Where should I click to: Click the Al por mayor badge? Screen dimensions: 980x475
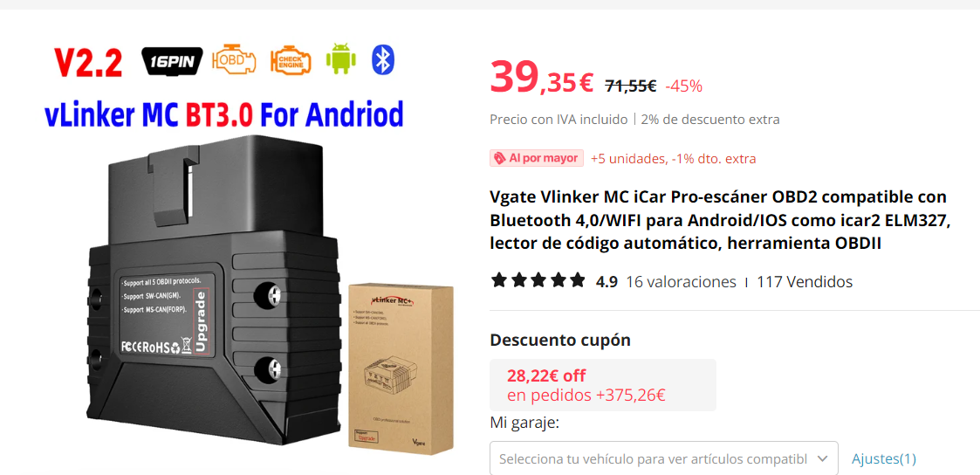(x=537, y=159)
